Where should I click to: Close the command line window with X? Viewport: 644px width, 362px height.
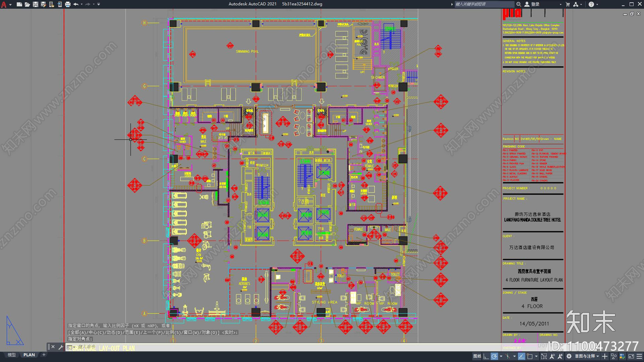pos(53,347)
